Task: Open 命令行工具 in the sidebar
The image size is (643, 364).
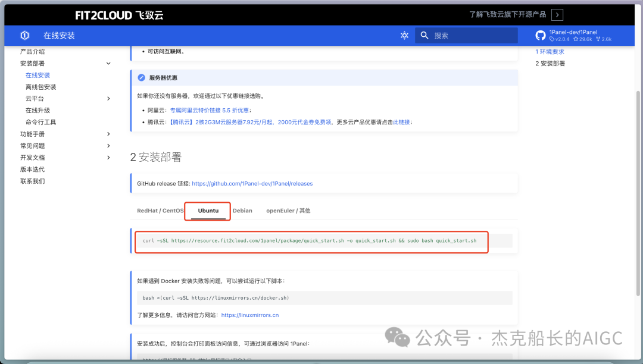Action: tap(40, 123)
